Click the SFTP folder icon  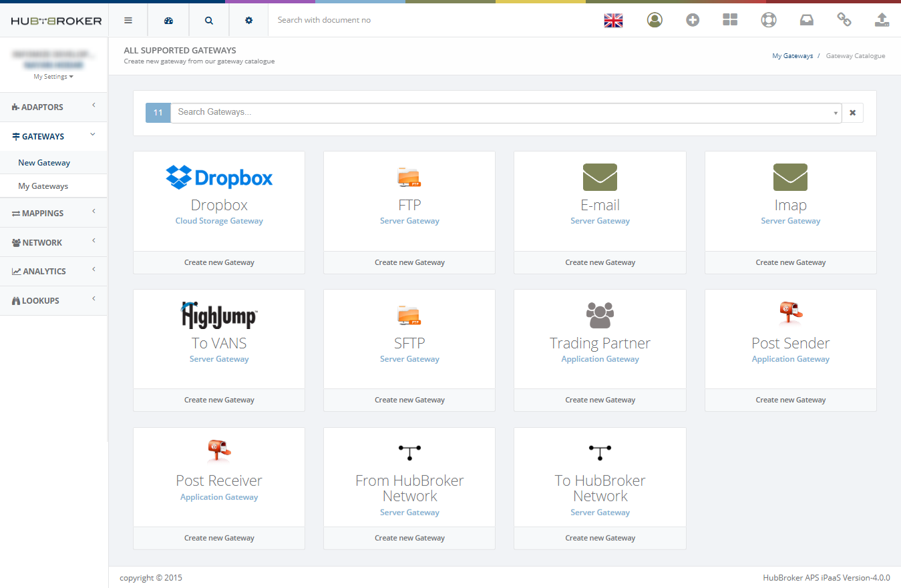(x=409, y=315)
